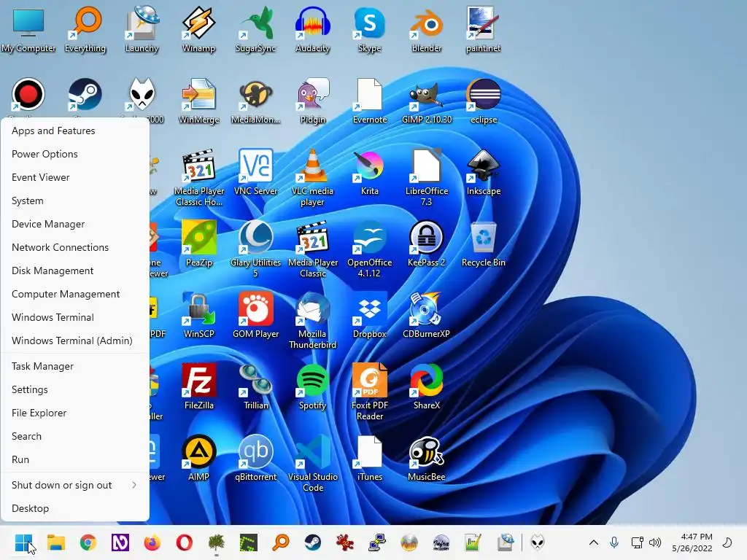Image resolution: width=747 pixels, height=560 pixels.
Task: Select the Spotify desktop icon
Action: 312,386
